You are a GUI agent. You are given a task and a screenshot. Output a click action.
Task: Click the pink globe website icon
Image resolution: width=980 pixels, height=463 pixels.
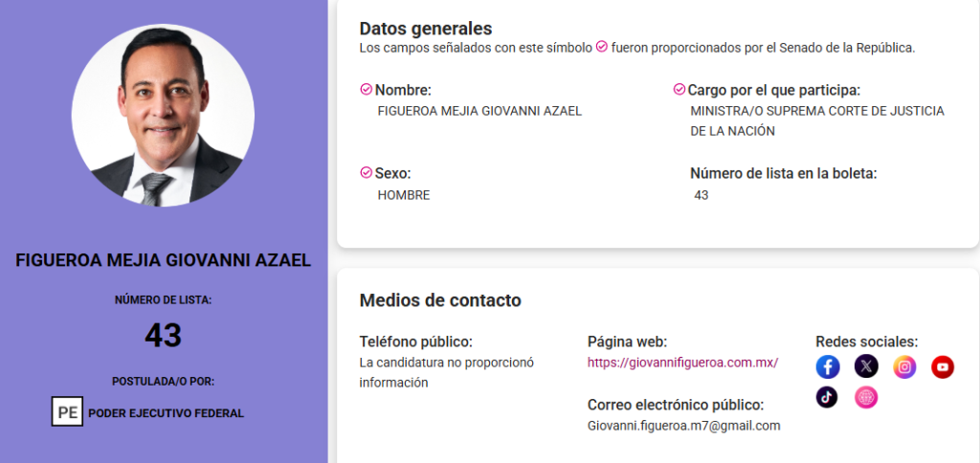(865, 397)
